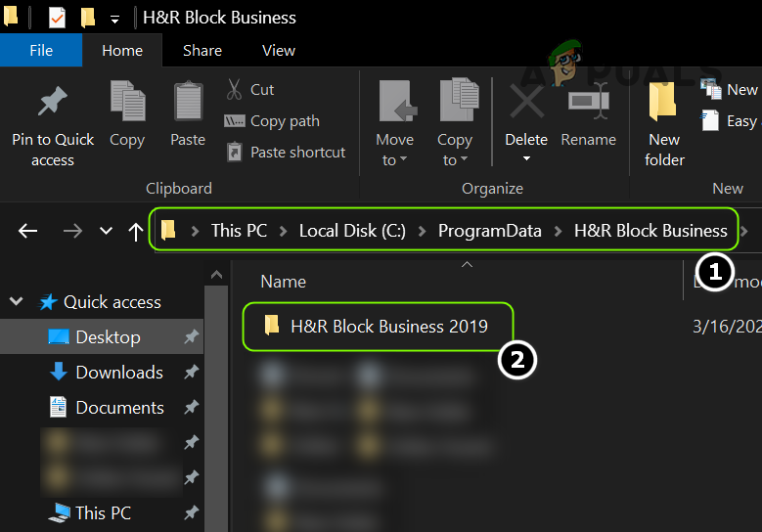Go back to previous folder
The width and height of the screenshot is (762, 532).
pyautogui.click(x=28, y=231)
